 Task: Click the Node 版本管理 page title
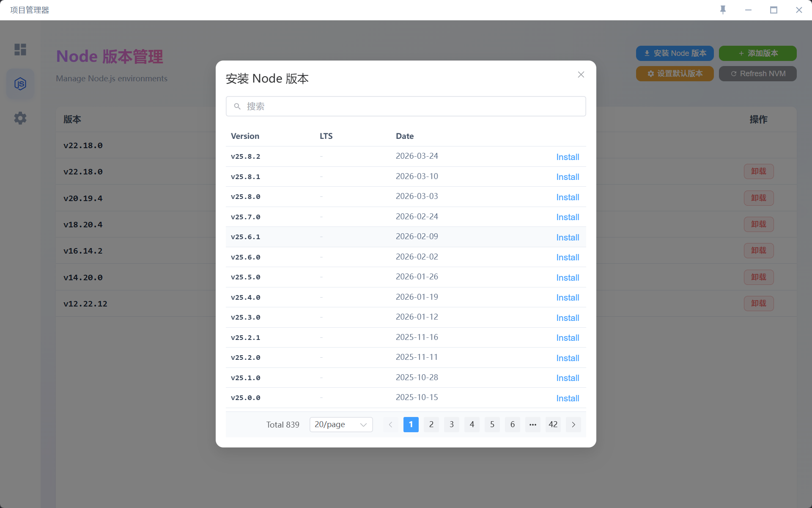[110, 56]
